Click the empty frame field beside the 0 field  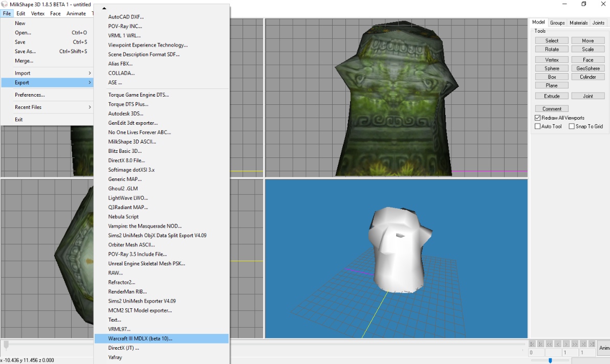[x=553, y=353]
